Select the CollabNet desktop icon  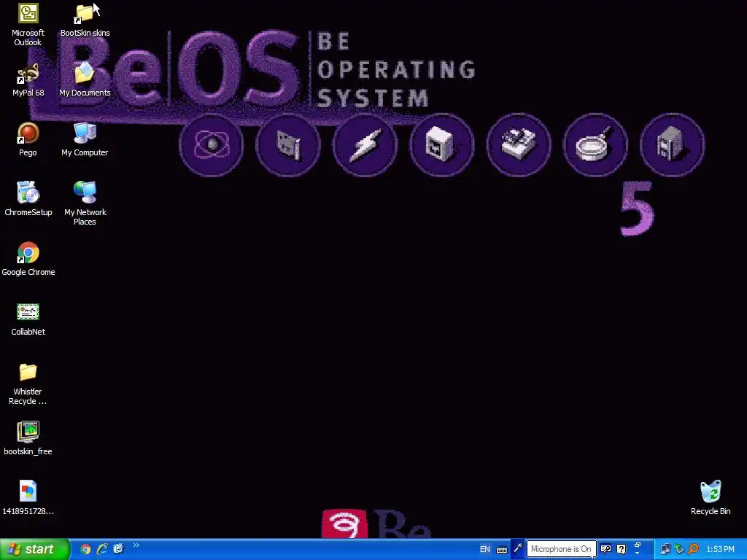28,319
